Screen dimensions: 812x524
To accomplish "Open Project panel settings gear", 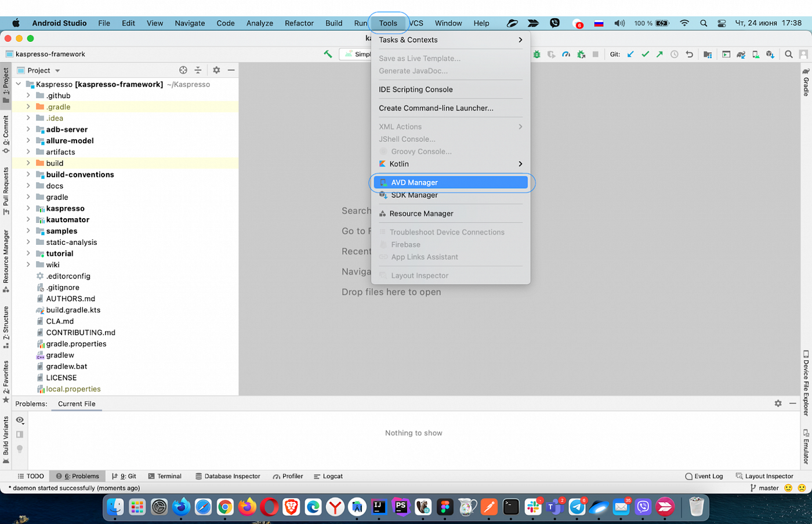I will 216,70.
